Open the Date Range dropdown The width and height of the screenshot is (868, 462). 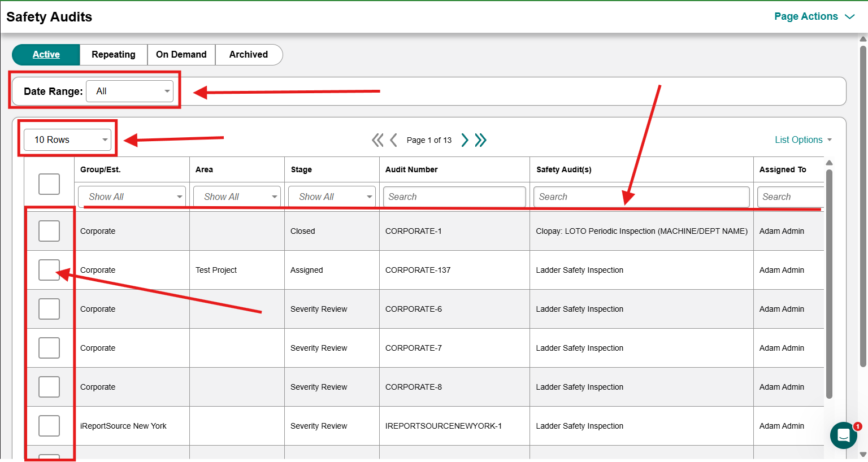click(x=130, y=91)
